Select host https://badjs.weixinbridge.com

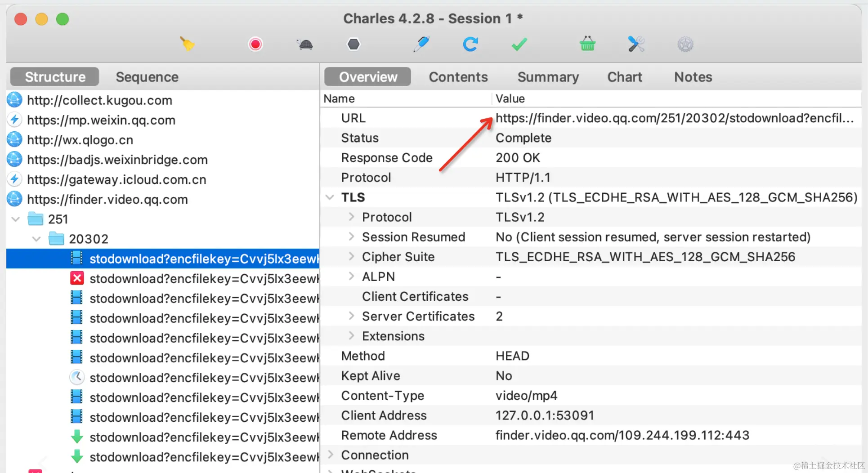click(117, 160)
